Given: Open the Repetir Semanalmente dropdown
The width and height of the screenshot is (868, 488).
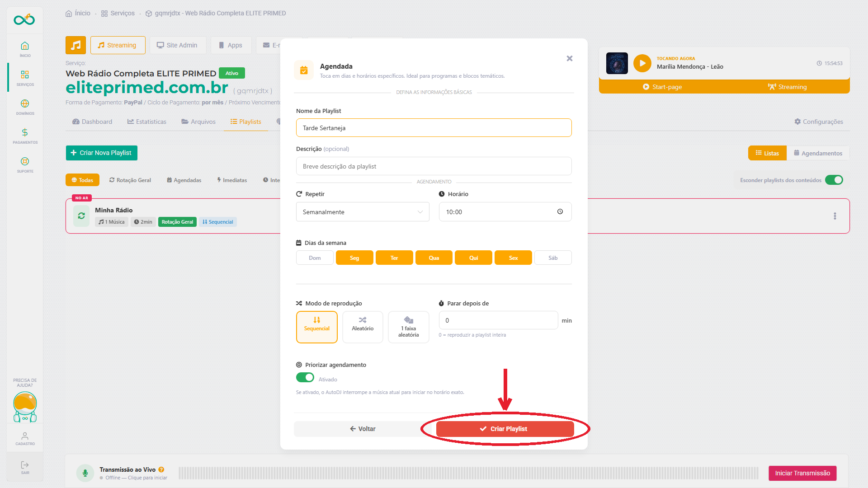Looking at the screenshot, I should [363, 211].
